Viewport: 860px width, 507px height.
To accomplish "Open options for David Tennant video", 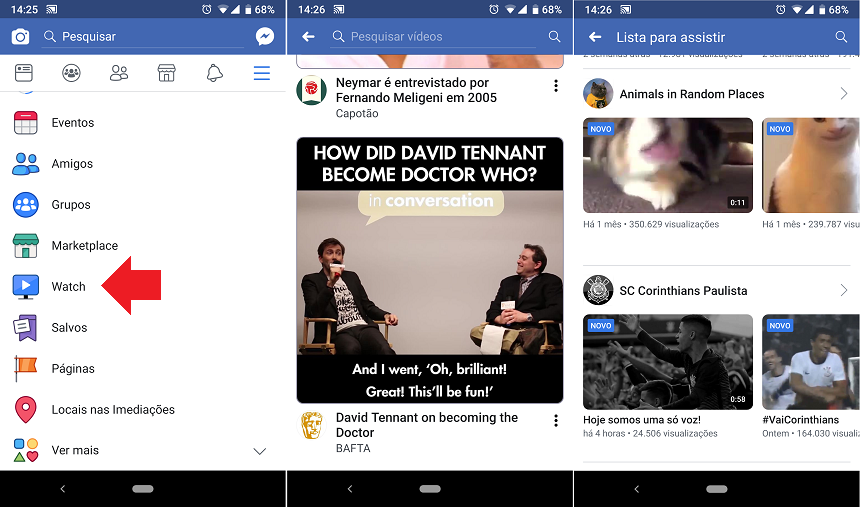I will click(x=556, y=421).
